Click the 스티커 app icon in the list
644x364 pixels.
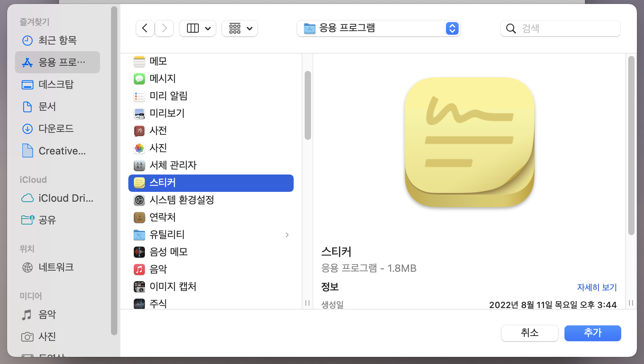pos(139,183)
